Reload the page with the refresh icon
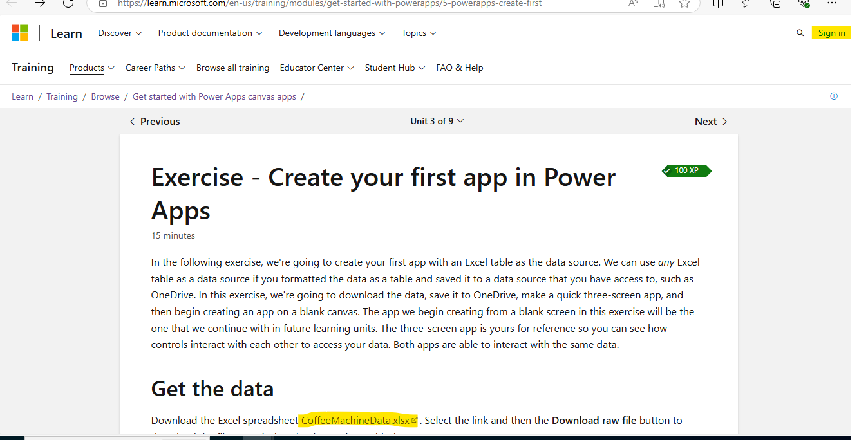The height and width of the screenshot is (440, 868). point(68,3)
